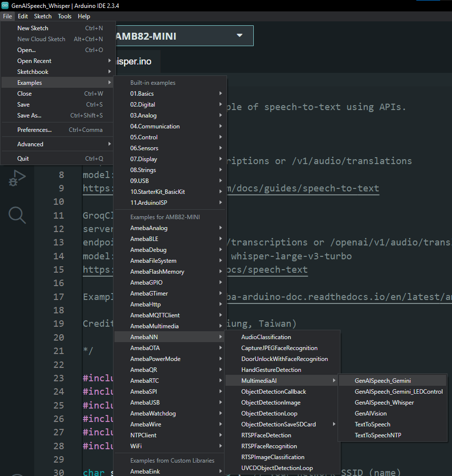
Task: Expand AmebaPowerMode examples
Action: pyautogui.click(x=170, y=359)
